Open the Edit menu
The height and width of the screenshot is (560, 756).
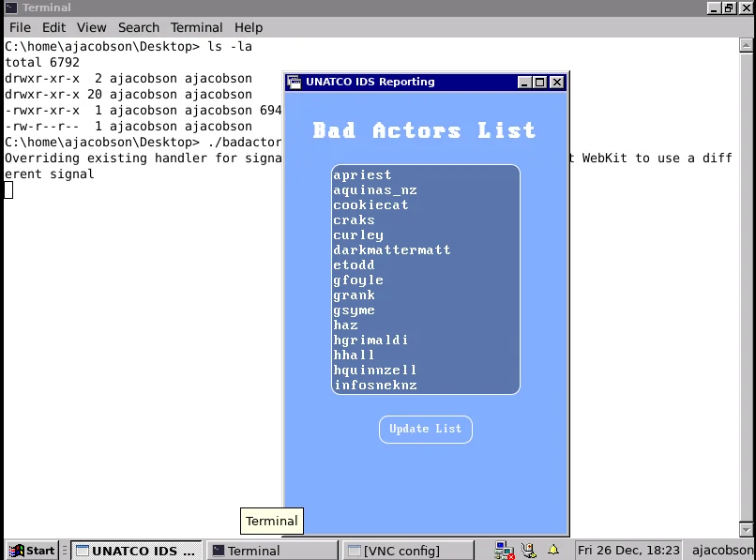53,27
